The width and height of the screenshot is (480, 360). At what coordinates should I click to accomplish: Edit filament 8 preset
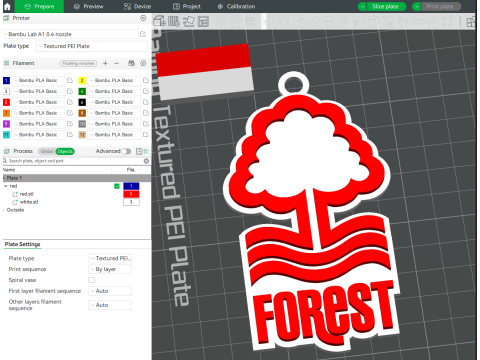point(146,113)
